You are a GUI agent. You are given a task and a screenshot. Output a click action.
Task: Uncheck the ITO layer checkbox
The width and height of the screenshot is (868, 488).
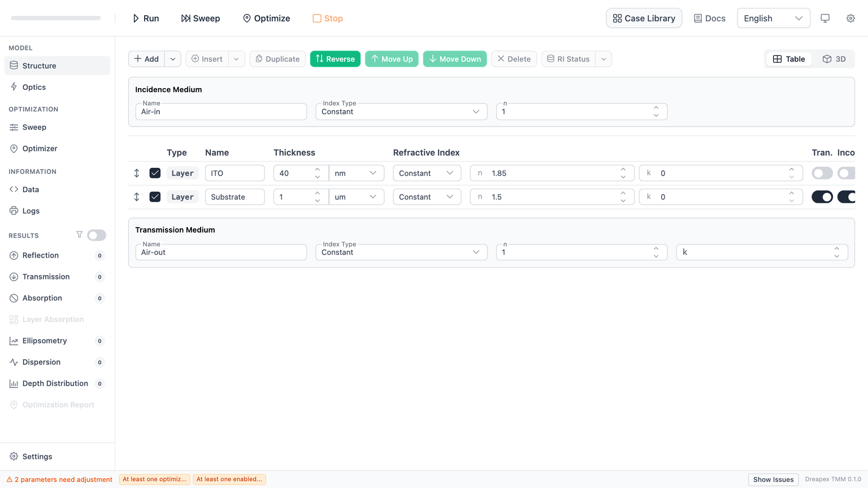155,173
